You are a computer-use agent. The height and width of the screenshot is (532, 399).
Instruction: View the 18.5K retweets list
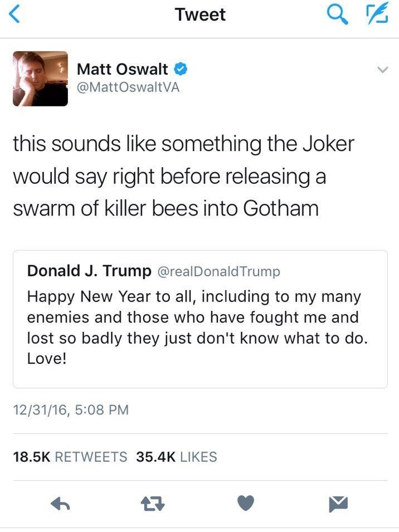[70, 457]
